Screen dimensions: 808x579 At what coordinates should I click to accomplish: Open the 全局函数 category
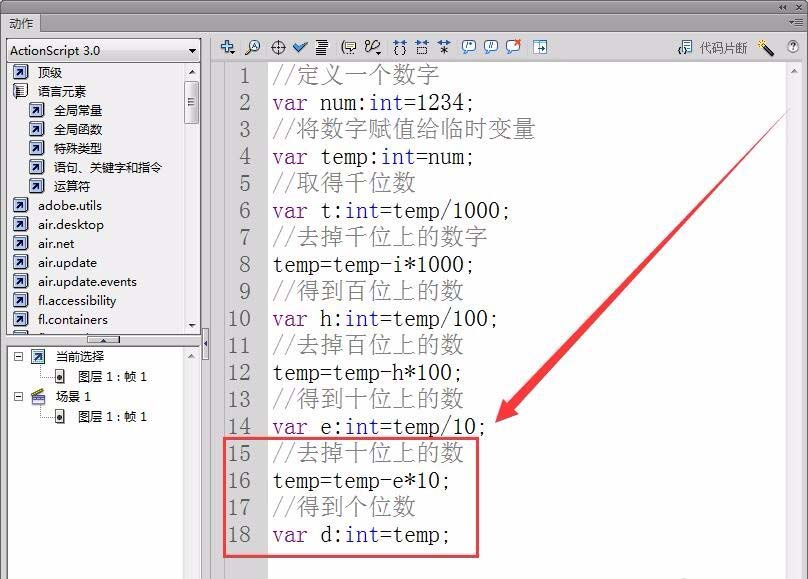point(78,129)
